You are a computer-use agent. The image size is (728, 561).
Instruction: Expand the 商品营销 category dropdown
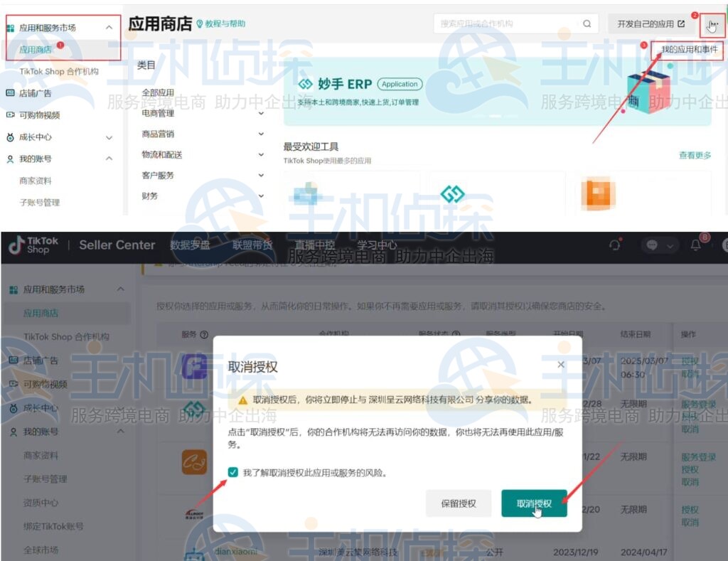[x=262, y=133]
